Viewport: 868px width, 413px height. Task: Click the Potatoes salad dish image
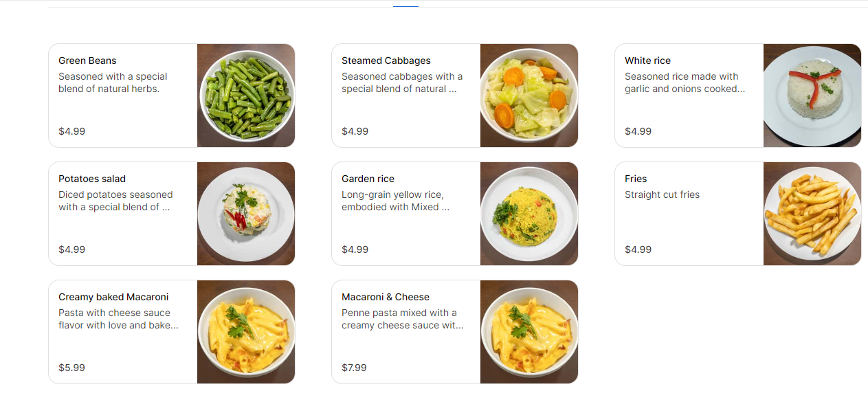(246, 214)
